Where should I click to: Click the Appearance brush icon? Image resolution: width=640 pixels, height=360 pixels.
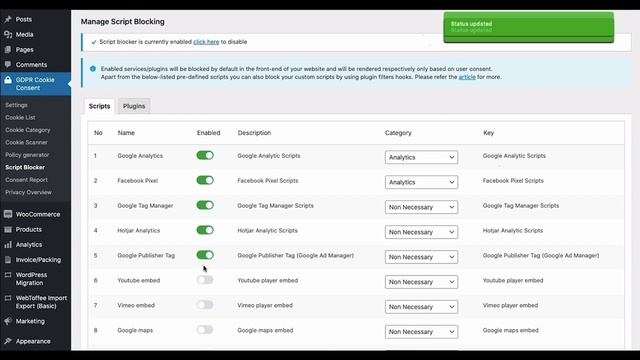pyautogui.click(x=8, y=341)
